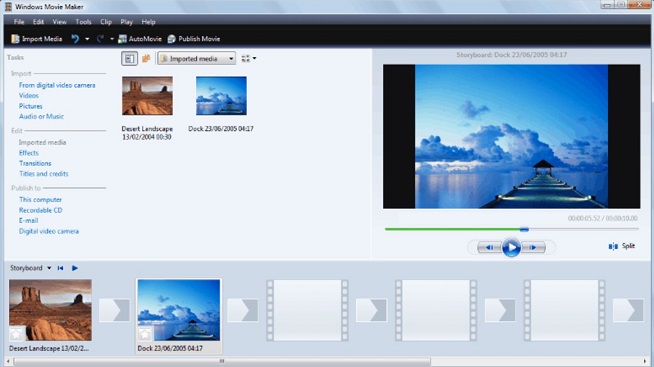Click the Videos import link
Image resolution: width=654 pixels, height=367 pixels.
click(29, 96)
